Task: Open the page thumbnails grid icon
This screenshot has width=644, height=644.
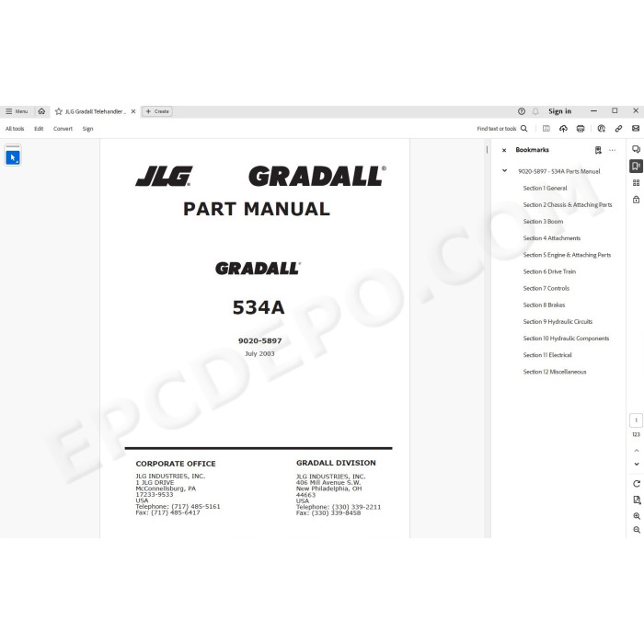Action: click(636, 183)
